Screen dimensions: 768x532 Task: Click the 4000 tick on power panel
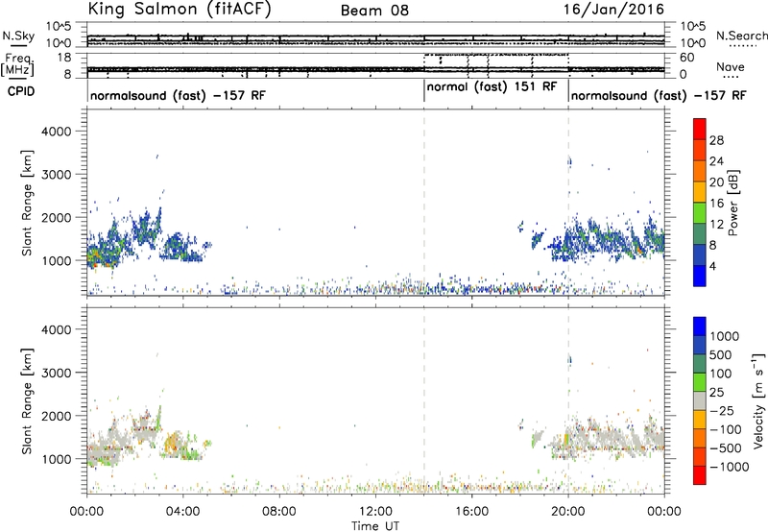click(57, 132)
